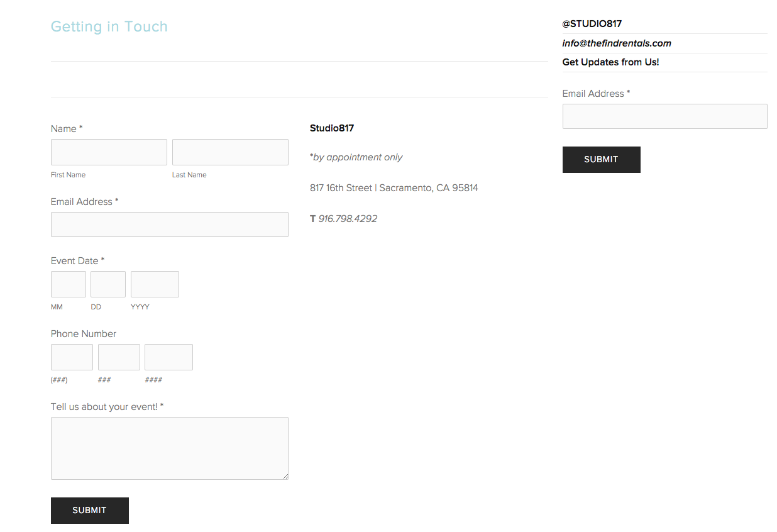Click the middle ### phone number field
Image resolution: width=777 pixels, height=532 pixels.
click(119, 357)
